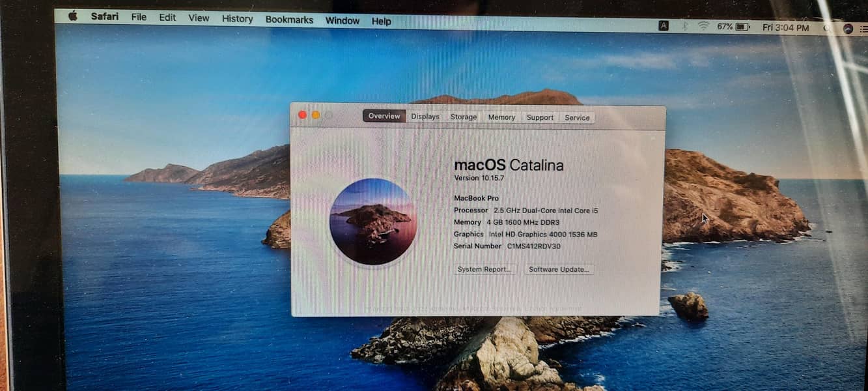Image resolution: width=868 pixels, height=391 pixels.
Task: Open the Bookmarks menu
Action: pos(289,20)
